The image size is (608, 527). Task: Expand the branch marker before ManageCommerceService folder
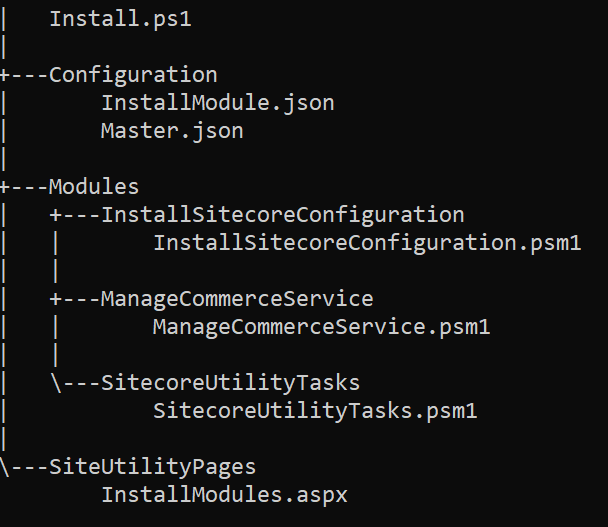click(x=58, y=298)
